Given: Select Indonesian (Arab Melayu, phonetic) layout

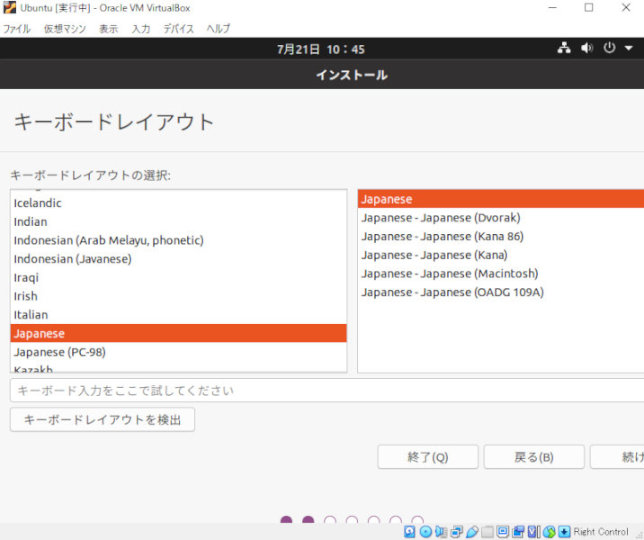Looking at the screenshot, I should [178, 240].
